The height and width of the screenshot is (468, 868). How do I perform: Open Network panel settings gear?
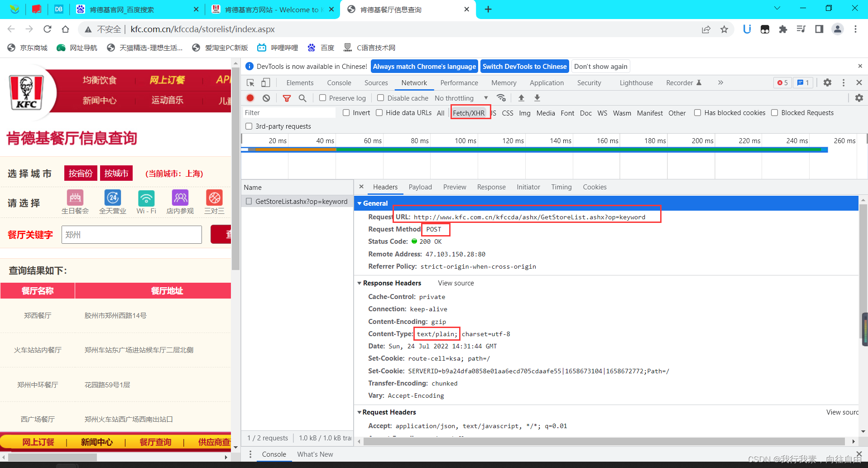pos(859,98)
